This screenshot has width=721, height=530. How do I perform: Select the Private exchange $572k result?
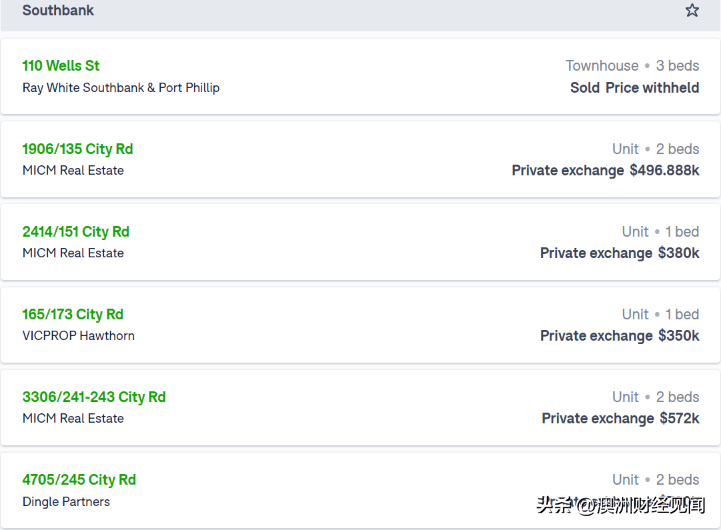(621, 419)
